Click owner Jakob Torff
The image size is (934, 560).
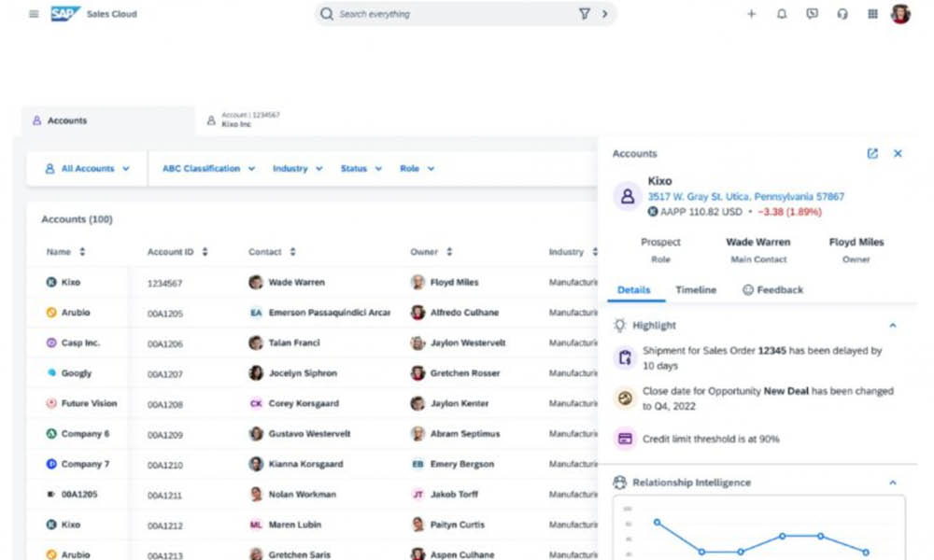click(454, 495)
